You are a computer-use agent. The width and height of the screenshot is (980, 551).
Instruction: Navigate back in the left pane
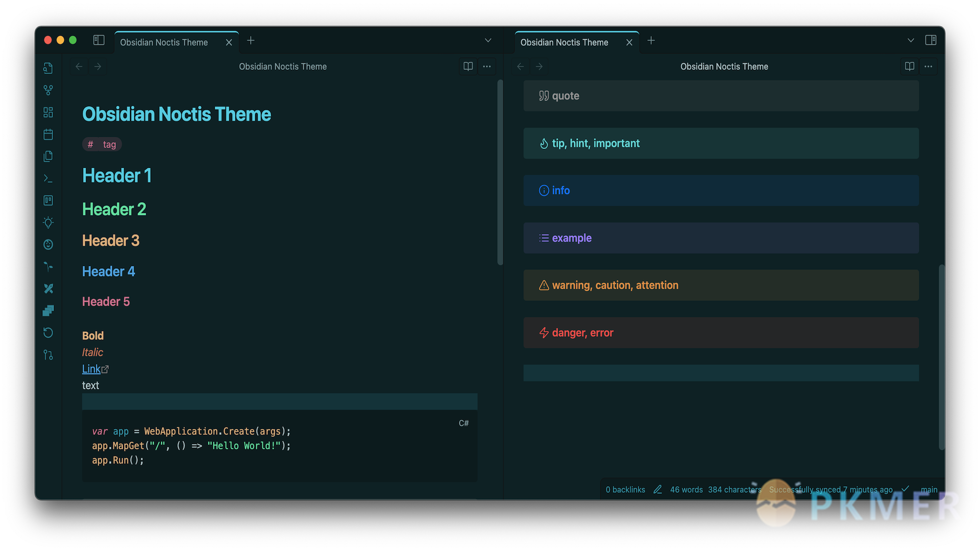(x=79, y=66)
